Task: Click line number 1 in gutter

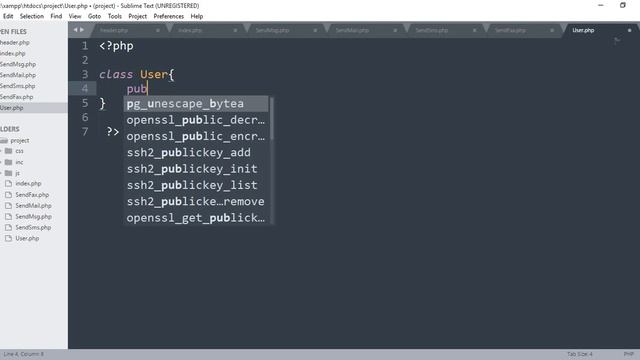Action: tap(84, 46)
